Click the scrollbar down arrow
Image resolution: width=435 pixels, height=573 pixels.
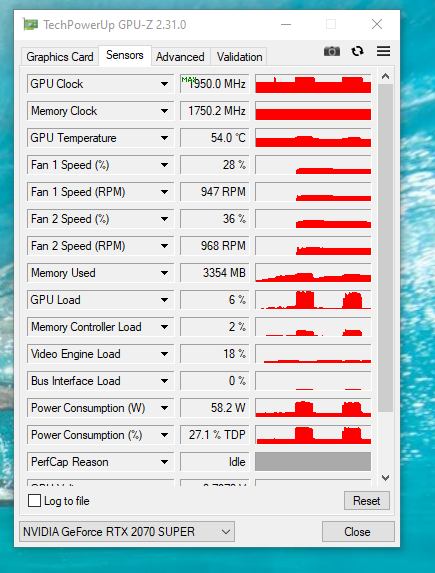point(385,478)
